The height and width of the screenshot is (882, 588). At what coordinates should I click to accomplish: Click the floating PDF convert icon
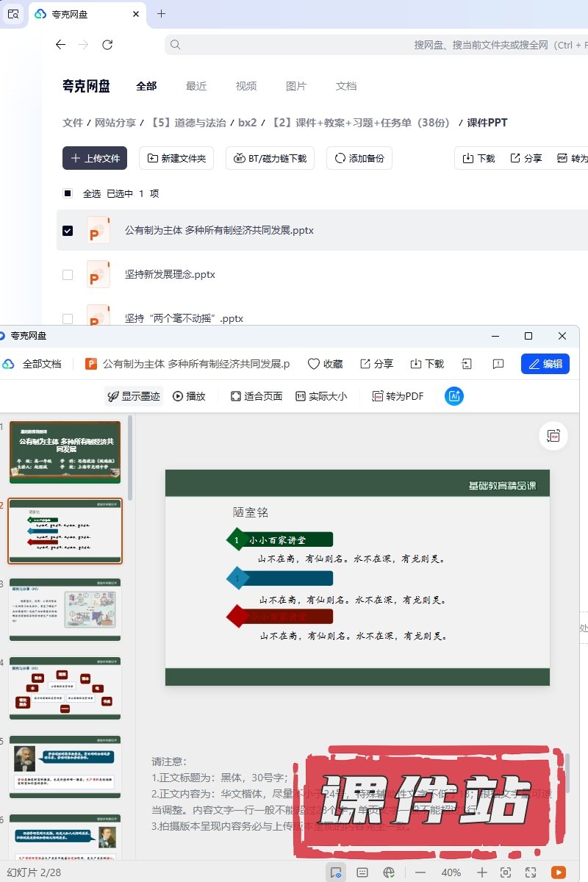553,436
